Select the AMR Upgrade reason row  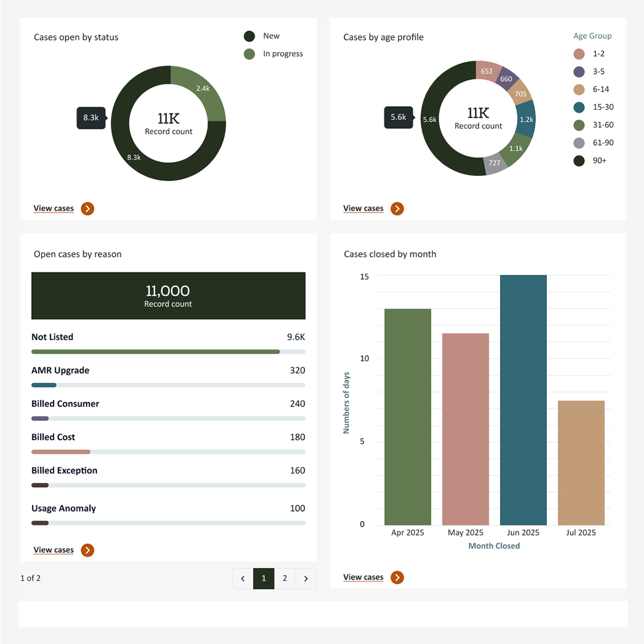168,371
